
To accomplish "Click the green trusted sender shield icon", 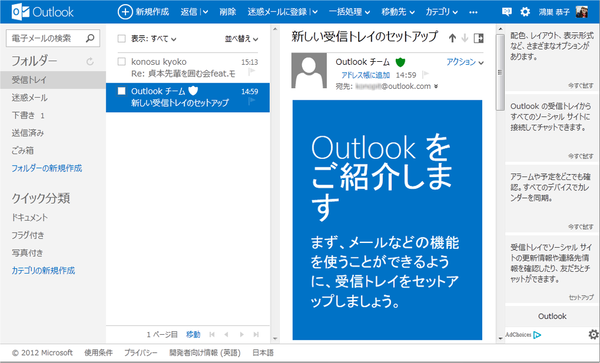I will [400, 62].
